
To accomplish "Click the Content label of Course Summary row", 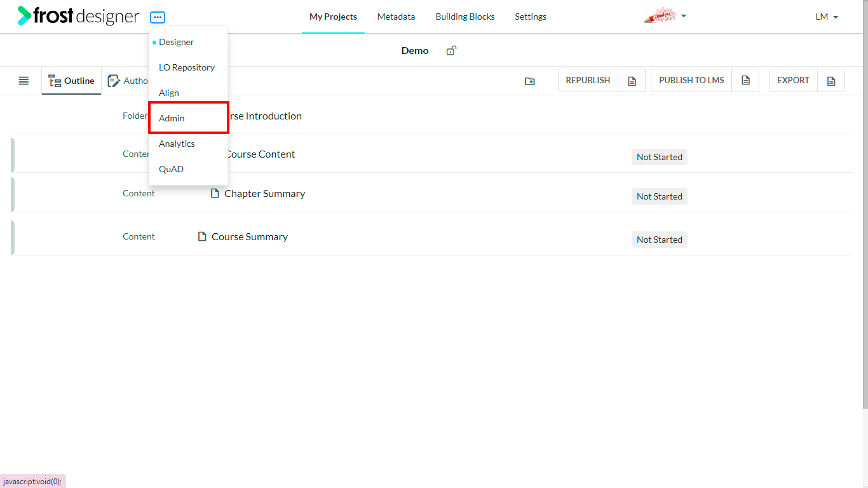I will 139,236.
